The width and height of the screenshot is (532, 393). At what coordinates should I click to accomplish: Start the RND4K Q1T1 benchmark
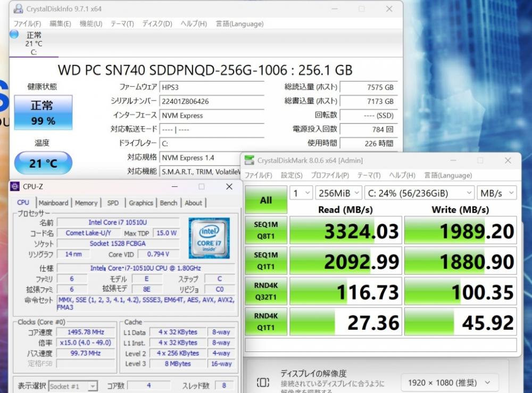point(265,322)
